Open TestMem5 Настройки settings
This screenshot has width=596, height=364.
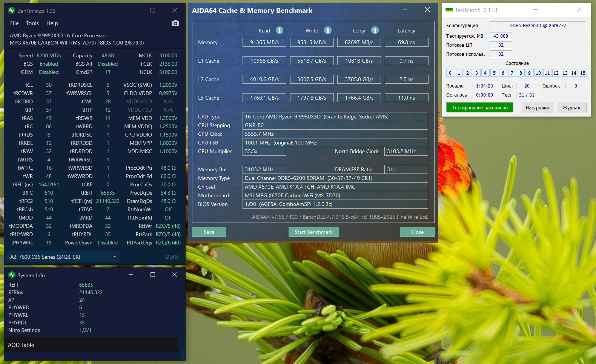(x=537, y=108)
